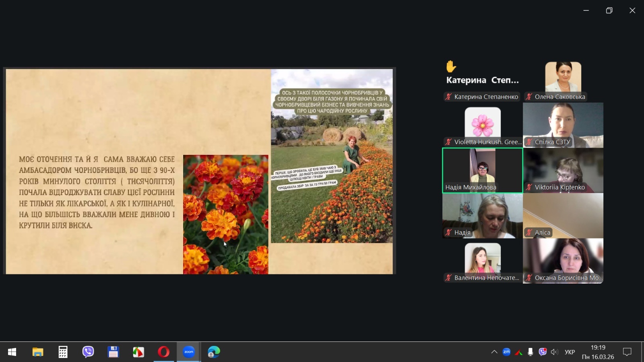Open the speaker volume control in tray
This screenshot has height=362, width=644.
click(x=554, y=352)
